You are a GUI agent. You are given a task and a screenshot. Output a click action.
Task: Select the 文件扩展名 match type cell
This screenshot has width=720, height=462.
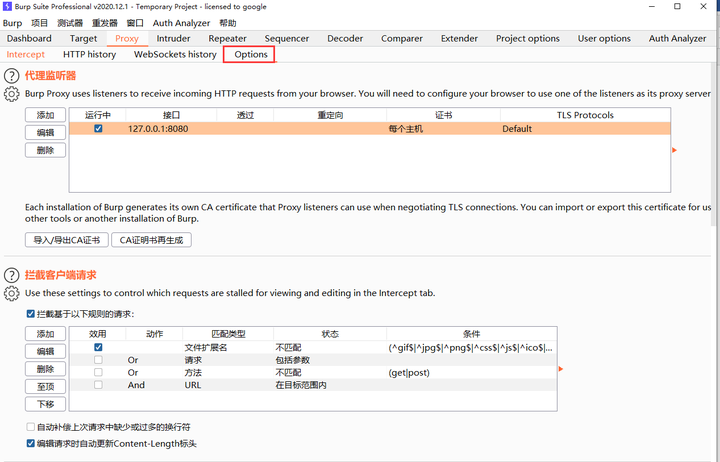coord(228,348)
